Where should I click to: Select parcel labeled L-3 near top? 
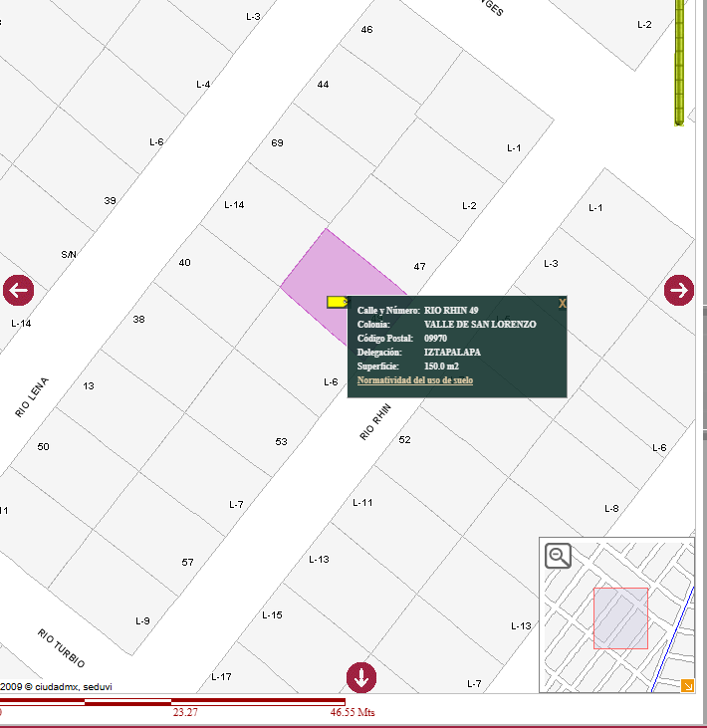click(254, 17)
